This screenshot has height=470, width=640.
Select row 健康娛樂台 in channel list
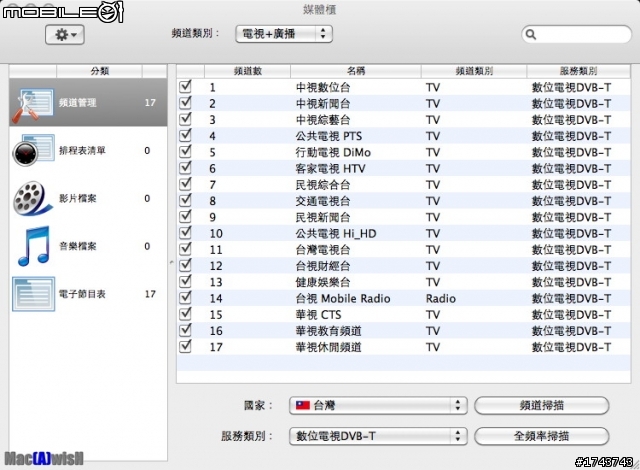[404, 282]
